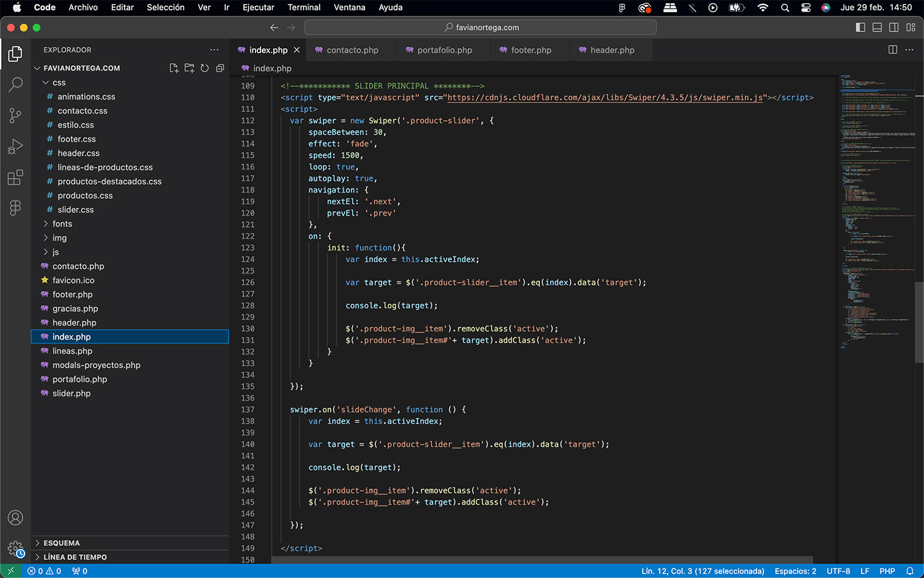Open the Source Control view
This screenshot has width=924, height=578.
[15, 116]
